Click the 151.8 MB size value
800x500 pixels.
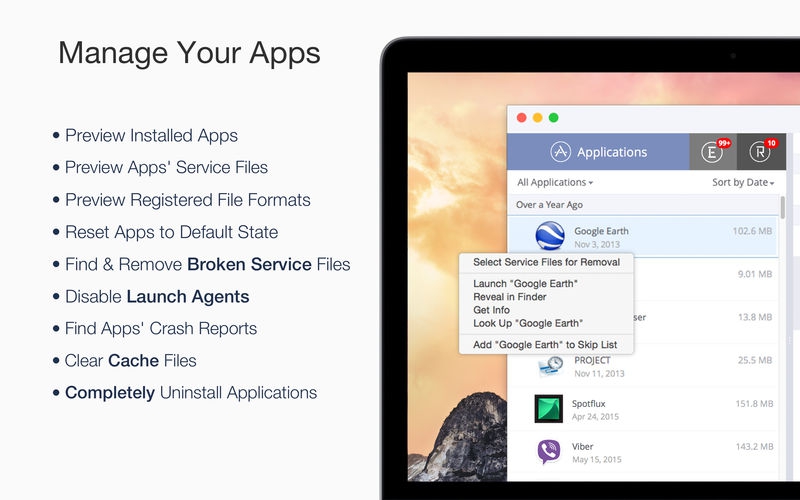(x=754, y=404)
